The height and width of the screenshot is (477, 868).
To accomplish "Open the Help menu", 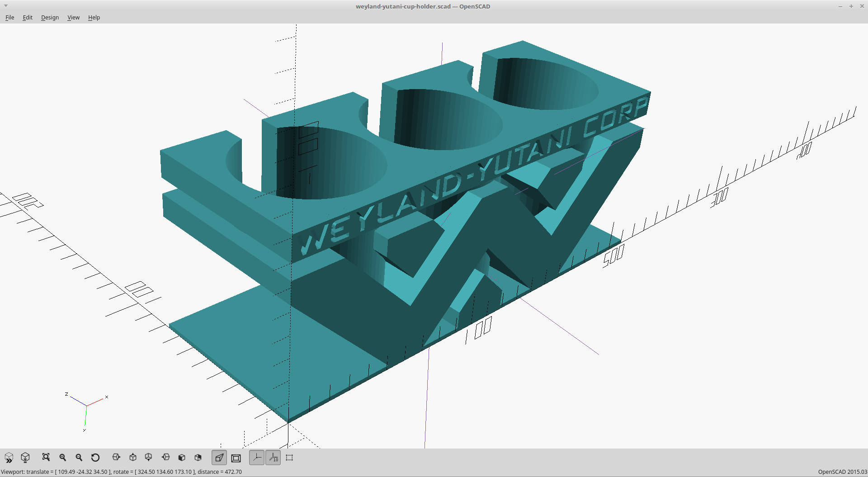I will click(x=94, y=17).
